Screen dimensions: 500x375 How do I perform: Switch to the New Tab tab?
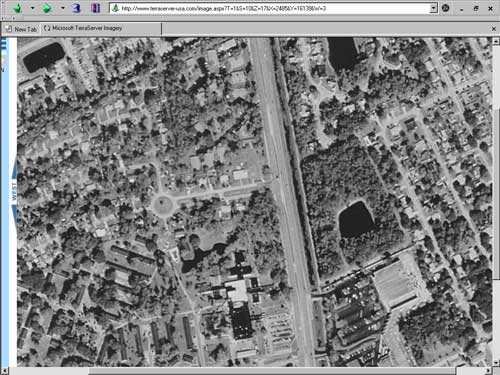(21, 29)
